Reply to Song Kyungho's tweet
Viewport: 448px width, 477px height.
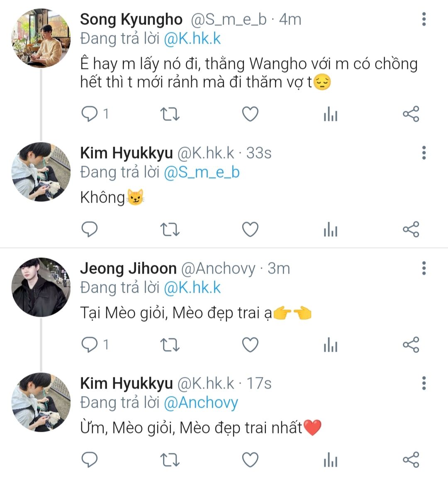point(90,114)
